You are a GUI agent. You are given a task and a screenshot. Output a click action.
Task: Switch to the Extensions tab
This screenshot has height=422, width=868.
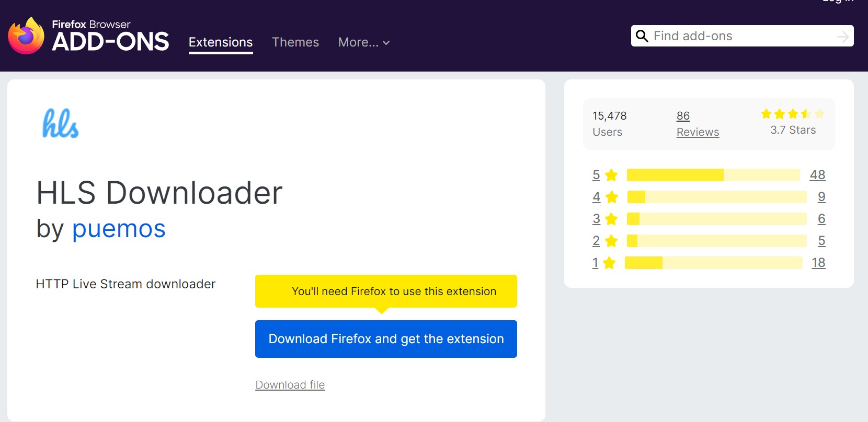pos(221,42)
